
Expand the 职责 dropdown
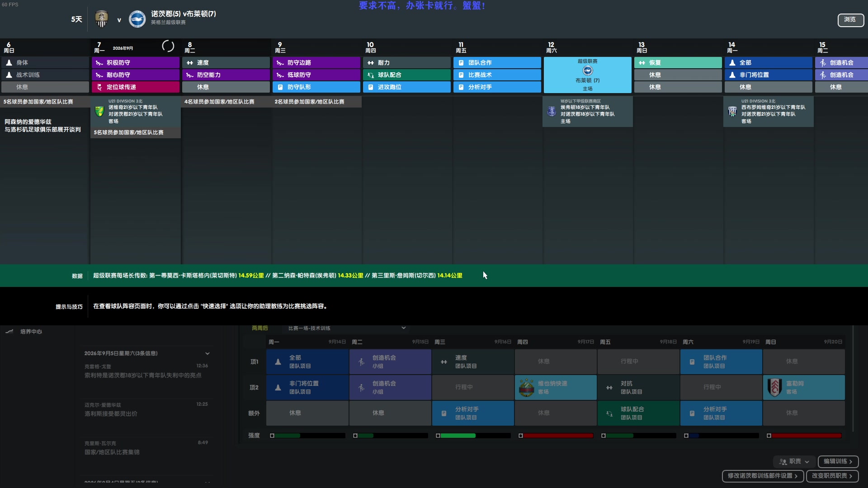(x=795, y=462)
